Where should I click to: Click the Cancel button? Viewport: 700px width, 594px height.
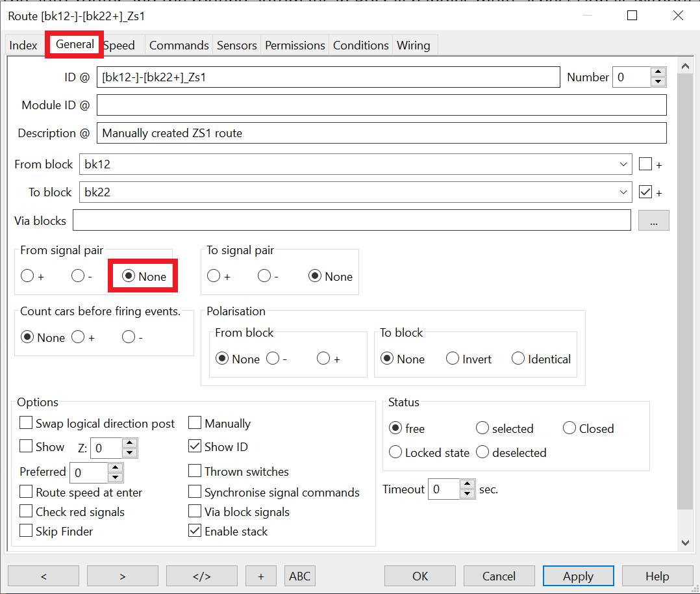coord(499,576)
